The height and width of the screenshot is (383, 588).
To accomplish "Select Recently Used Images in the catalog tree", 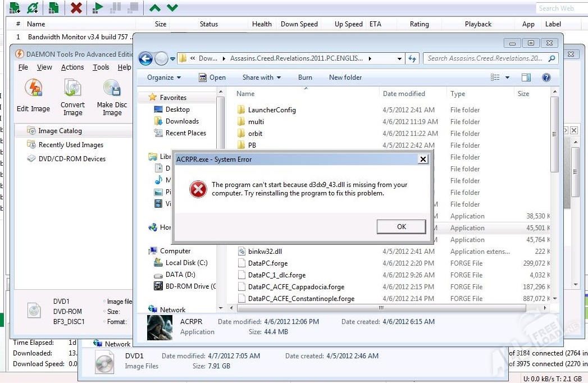I will [x=71, y=145].
